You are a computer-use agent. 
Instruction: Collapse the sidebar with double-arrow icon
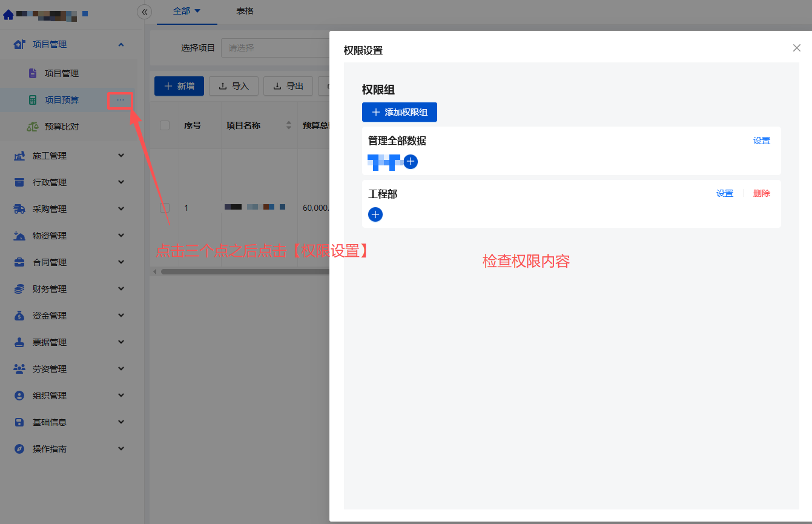coord(144,12)
